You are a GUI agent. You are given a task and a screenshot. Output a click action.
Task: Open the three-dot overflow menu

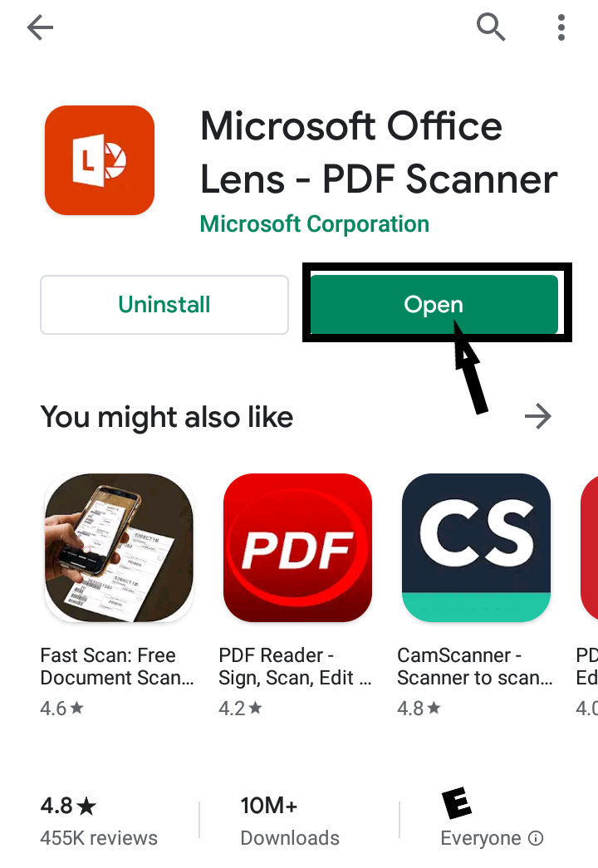point(561,27)
